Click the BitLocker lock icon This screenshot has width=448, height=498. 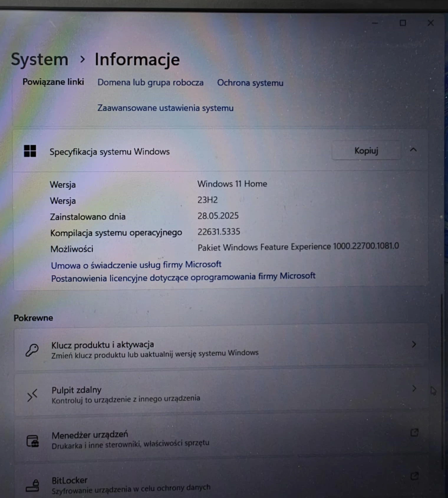32,485
